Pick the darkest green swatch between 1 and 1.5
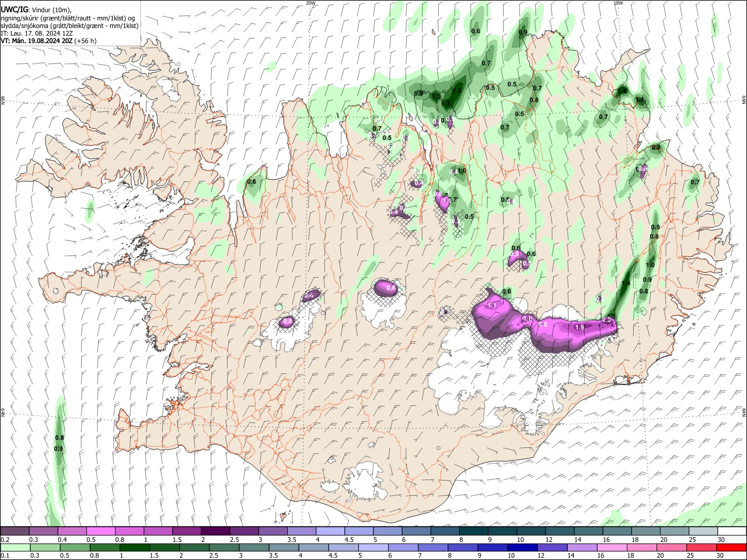 tap(135, 547)
